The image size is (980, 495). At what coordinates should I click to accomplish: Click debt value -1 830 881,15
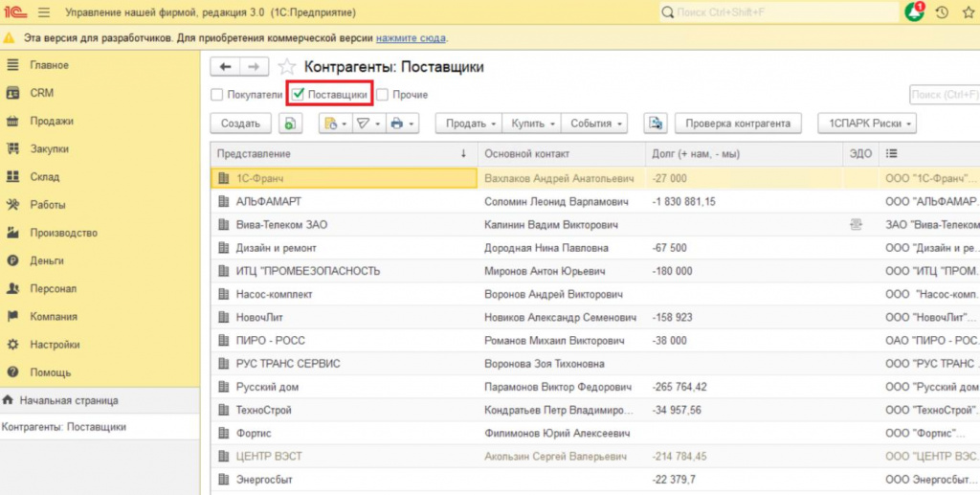tap(683, 201)
